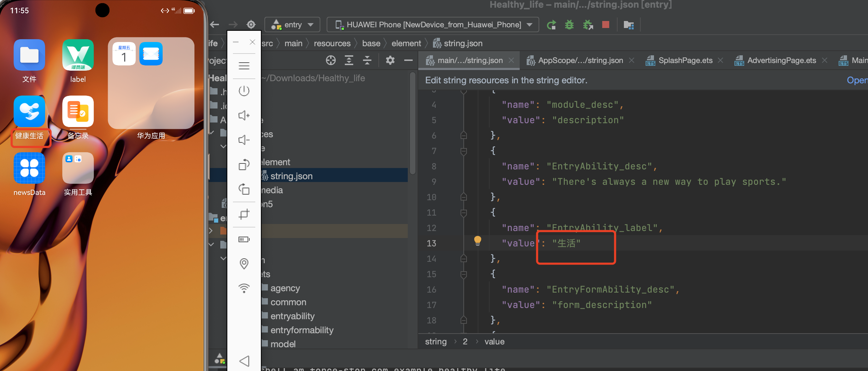Select the agency folder
Screen dimensions: 868x371
click(285, 288)
